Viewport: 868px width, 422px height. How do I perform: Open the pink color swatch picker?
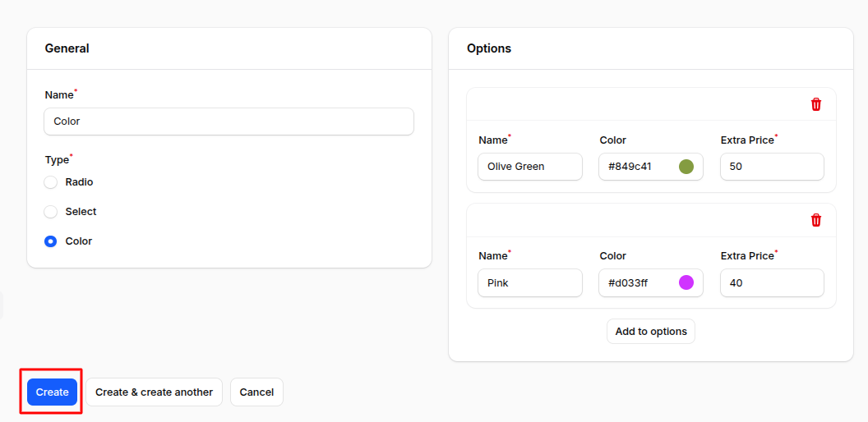(x=686, y=282)
